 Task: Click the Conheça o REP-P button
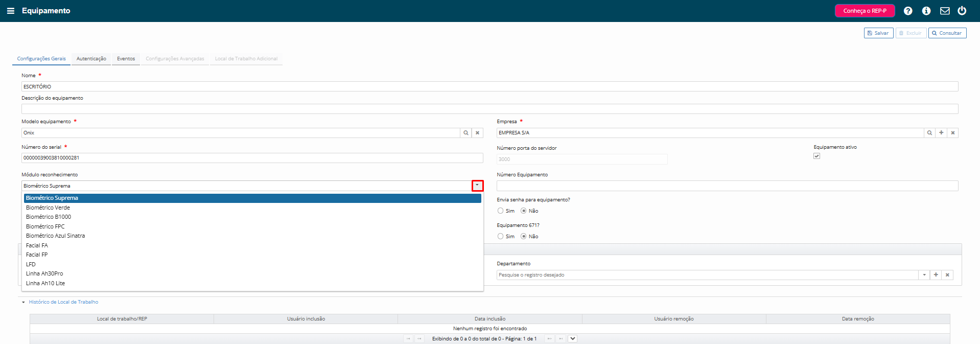pos(865,11)
